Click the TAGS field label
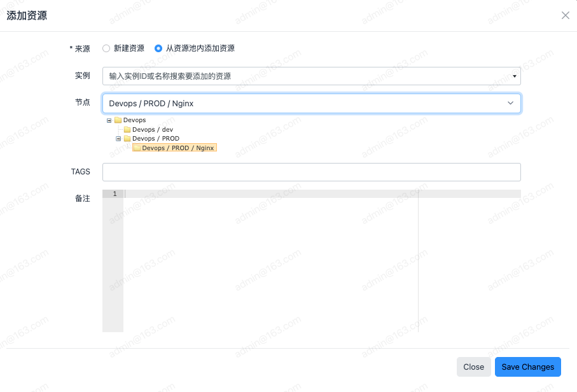 (x=81, y=172)
